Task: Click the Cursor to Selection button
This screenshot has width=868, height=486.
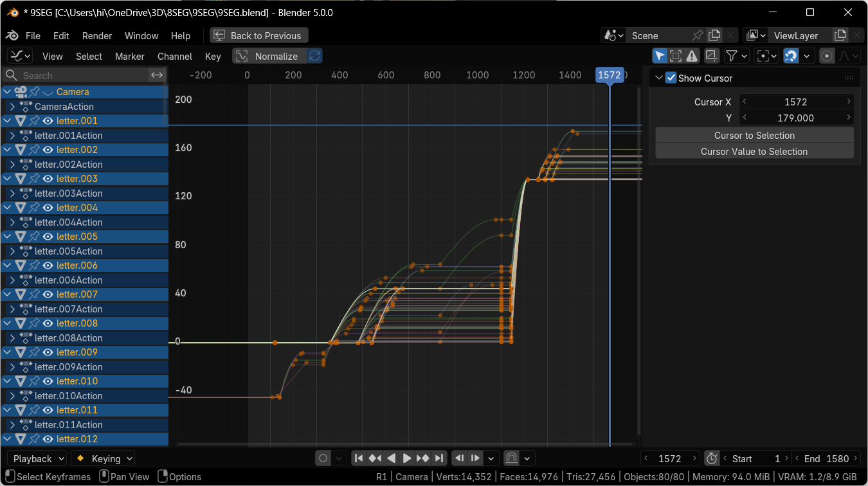Action: 754,136
